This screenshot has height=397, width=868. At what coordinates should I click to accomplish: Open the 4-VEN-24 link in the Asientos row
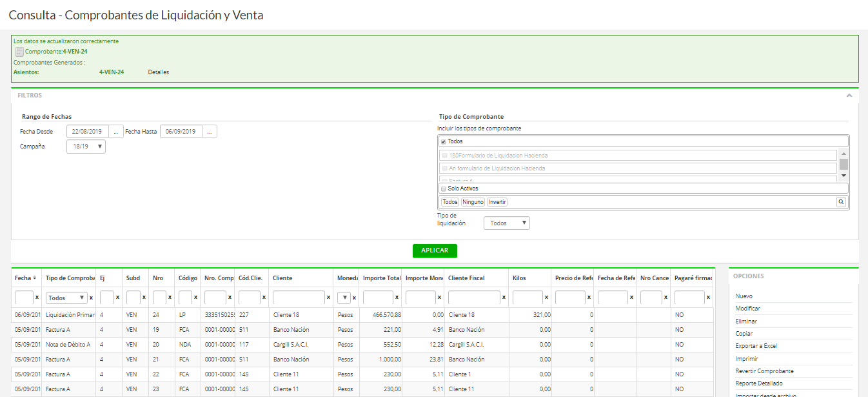click(x=112, y=72)
